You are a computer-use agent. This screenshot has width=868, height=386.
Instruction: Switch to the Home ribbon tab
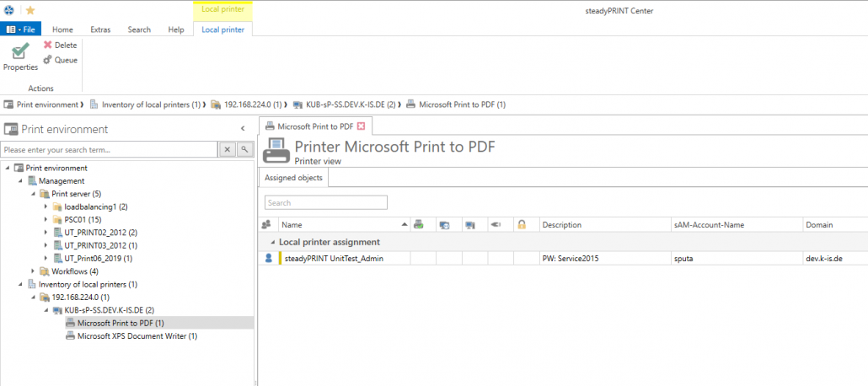click(x=62, y=29)
